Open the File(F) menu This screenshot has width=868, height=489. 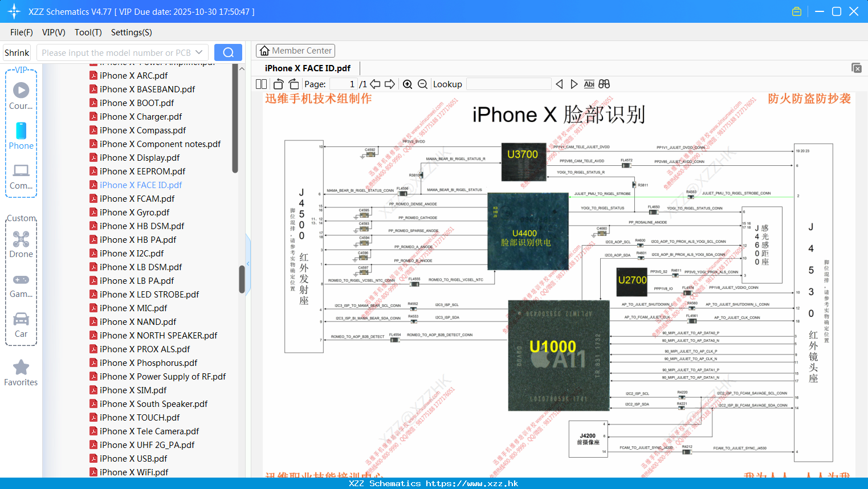tap(22, 32)
